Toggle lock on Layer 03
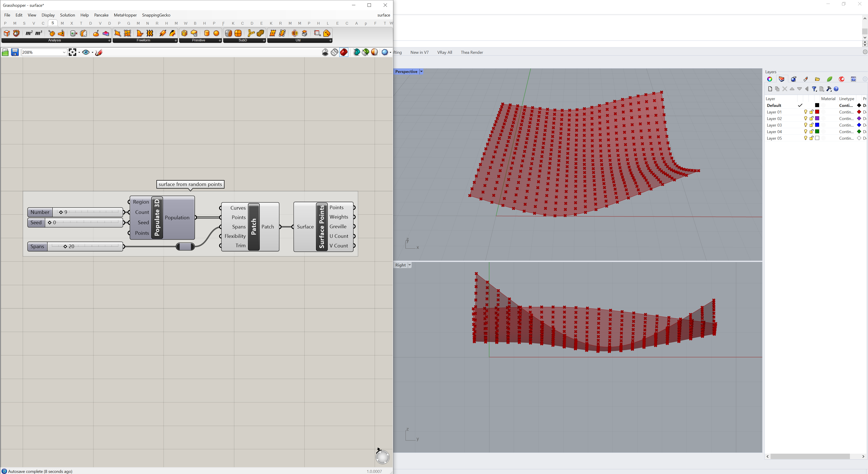Viewport: 868px width, 474px height. [x=811, y=125]
